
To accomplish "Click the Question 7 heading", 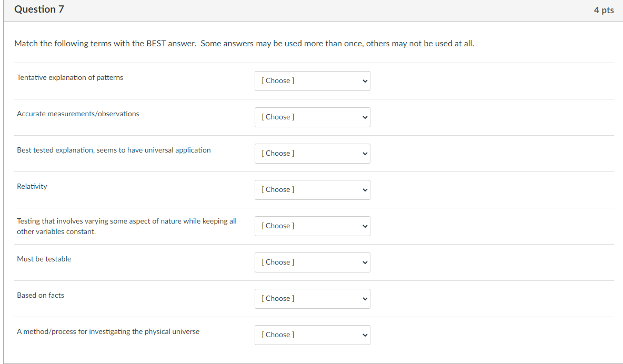I will [x=39, y=9].
